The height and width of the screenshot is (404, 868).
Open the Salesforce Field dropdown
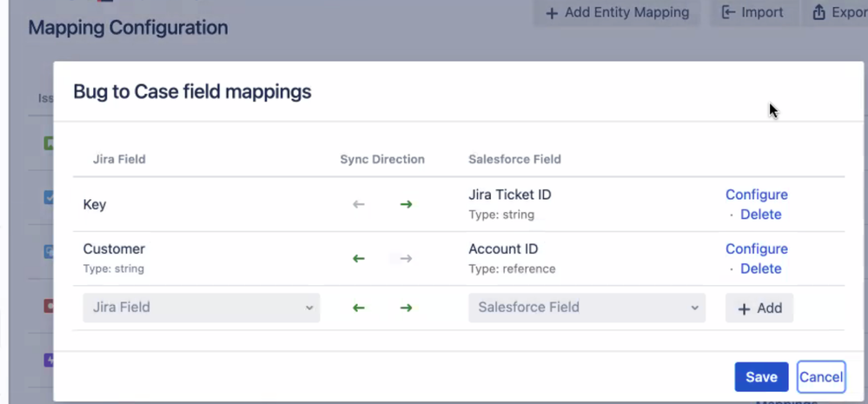coord(586,308)
